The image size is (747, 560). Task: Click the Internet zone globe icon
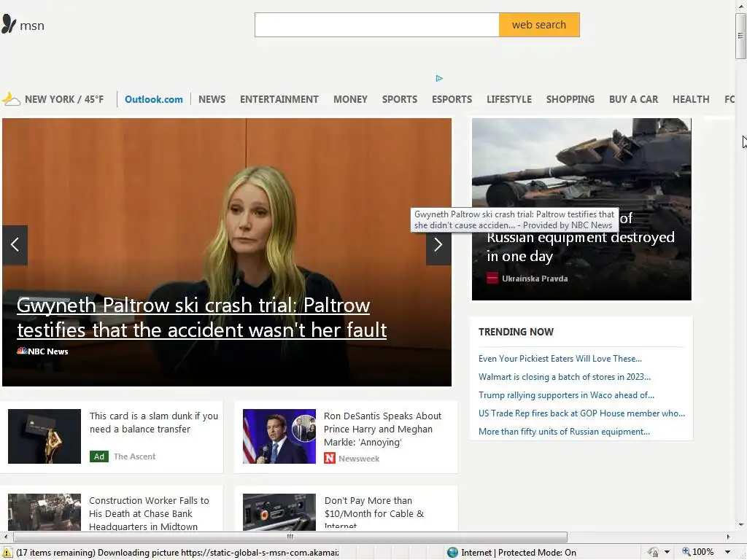(x=452, y=553)
